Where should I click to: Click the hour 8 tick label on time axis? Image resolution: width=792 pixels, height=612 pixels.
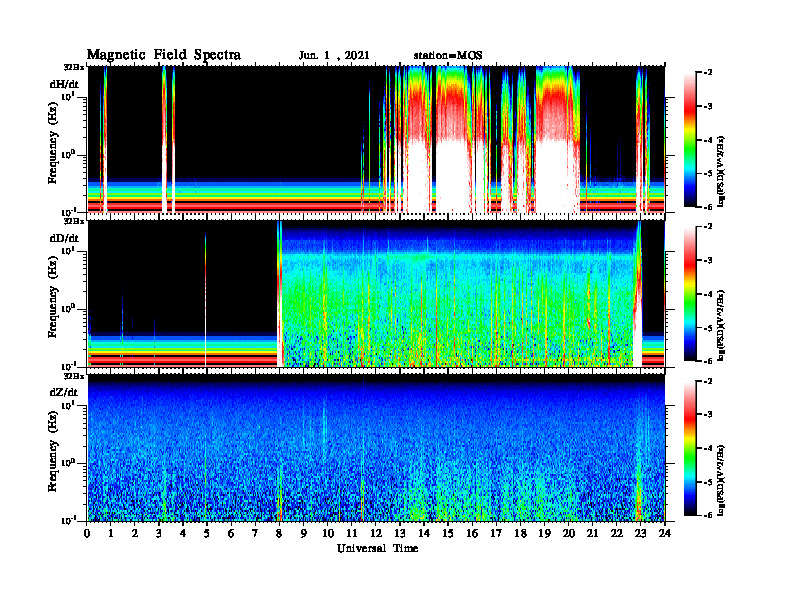279,534
